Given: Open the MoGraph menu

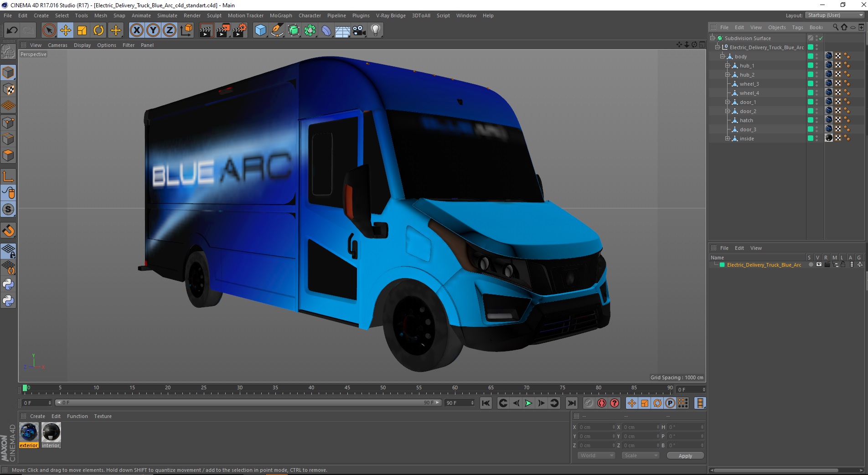Looking at the screenshot, I should click(x=281, y=15).
